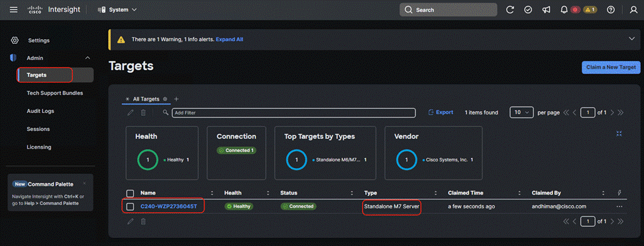Open the red critical alarms badge

[x=575, y=10]
